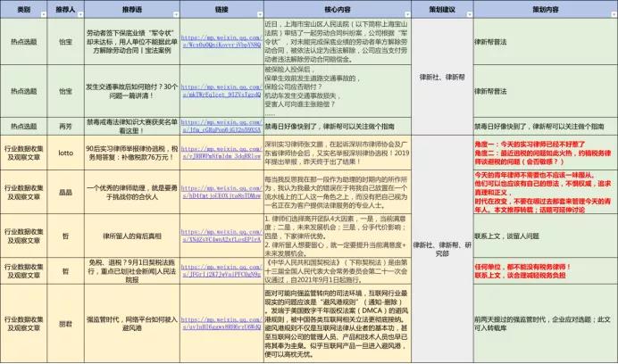This screenshot has height=364, width=618.
Task: Select the core content cell 中华人民共和国契税法
Action: 338,271
